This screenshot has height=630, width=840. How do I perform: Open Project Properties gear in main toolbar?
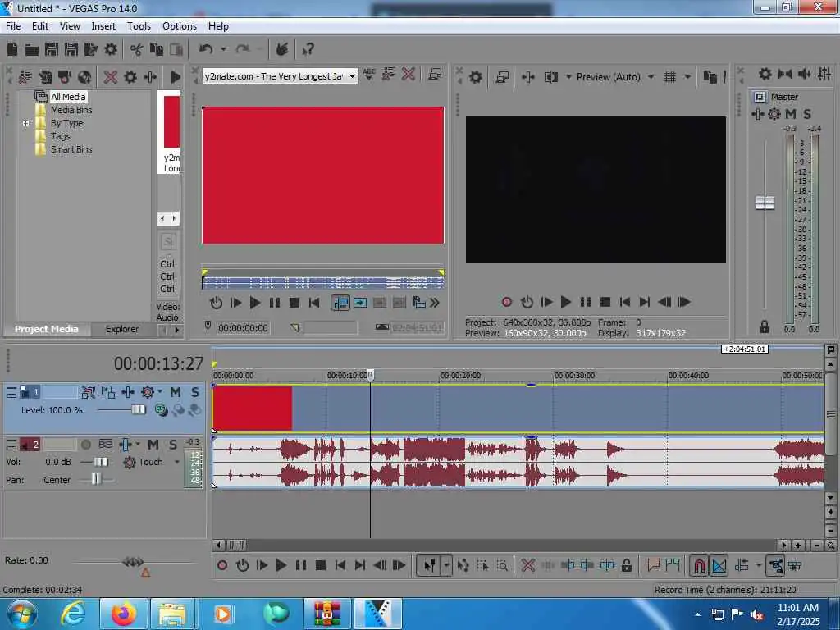(x=111, y=50)
